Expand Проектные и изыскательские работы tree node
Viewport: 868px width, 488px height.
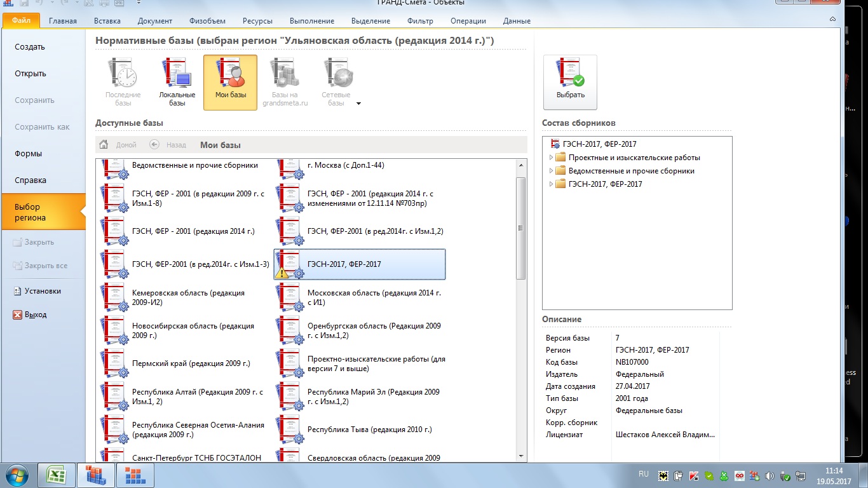pos(551,158)
